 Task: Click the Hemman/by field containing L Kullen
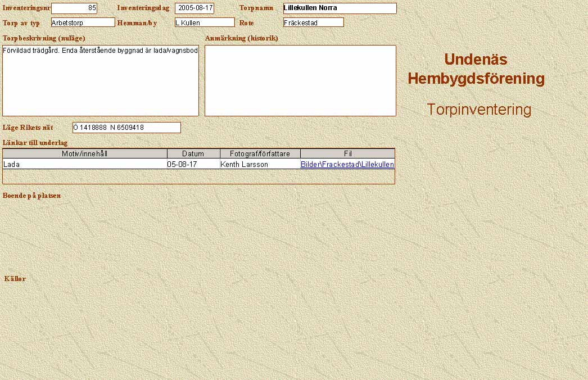[x=204, y=22]
